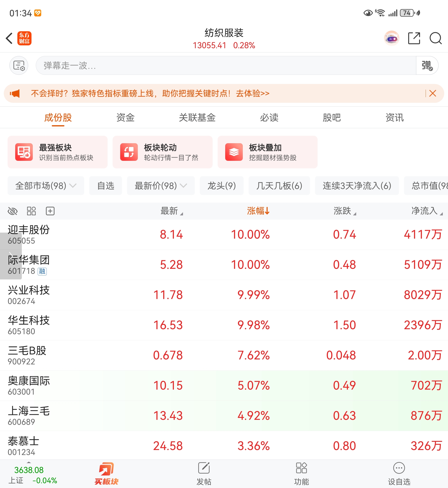The image size is (448, 488).
Task: Switch to the 关联基金 tab
Action: click(x=197, y=118)
